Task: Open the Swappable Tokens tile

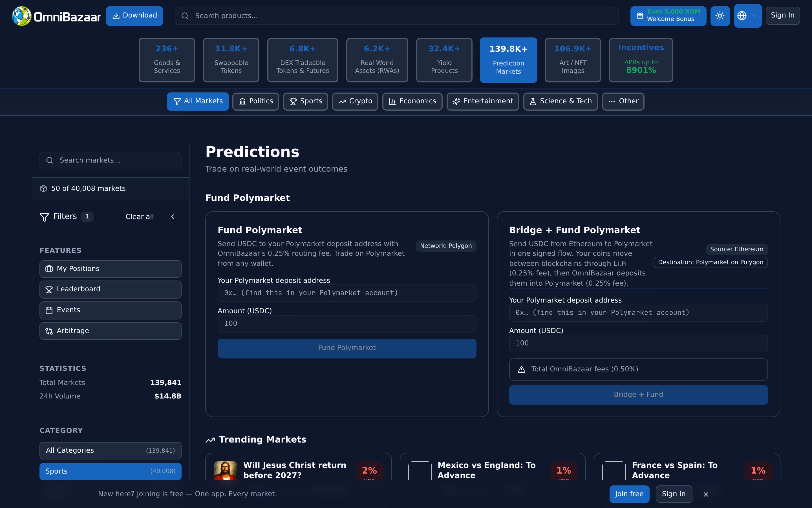Action: tap(231, 60)
